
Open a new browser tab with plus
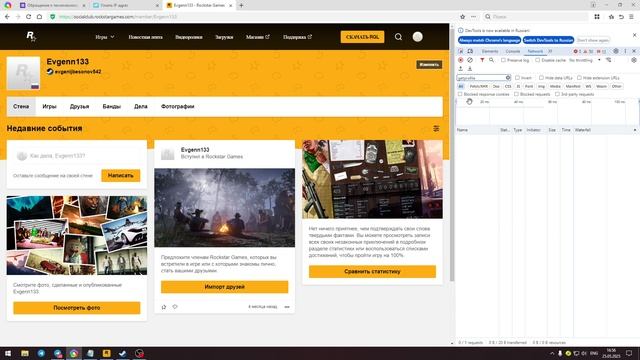click(241, 5)
